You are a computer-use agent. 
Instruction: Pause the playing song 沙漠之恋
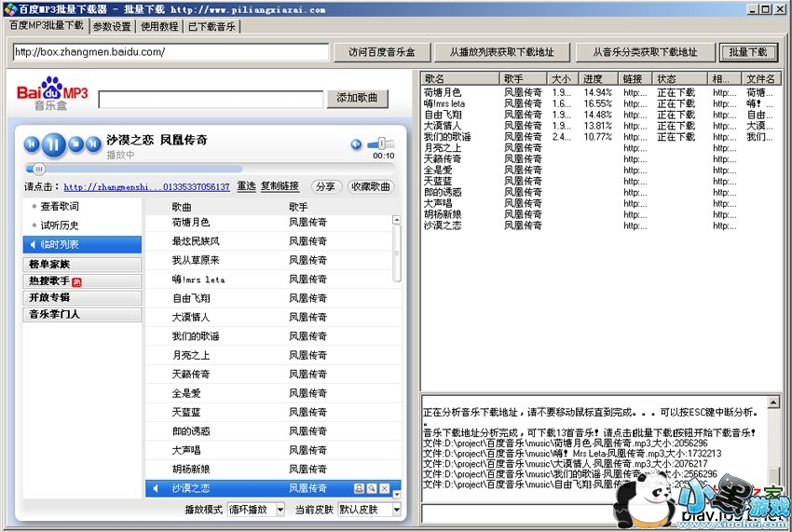53,145
